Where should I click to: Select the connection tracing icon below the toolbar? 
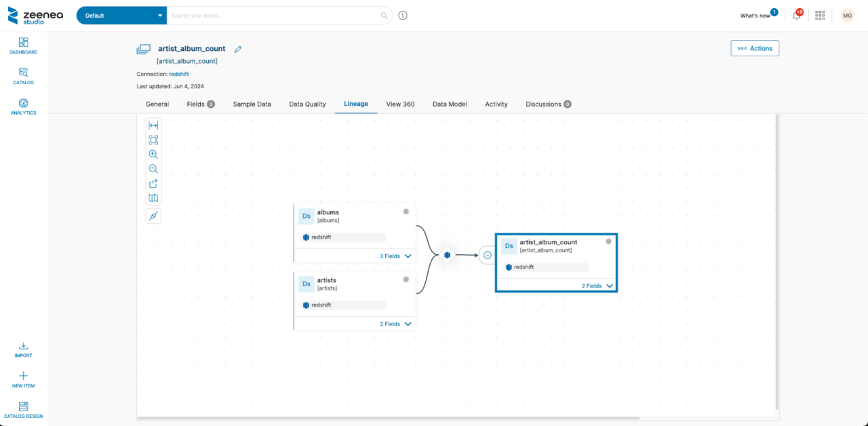pyautogui.click(x=153, y=216)
